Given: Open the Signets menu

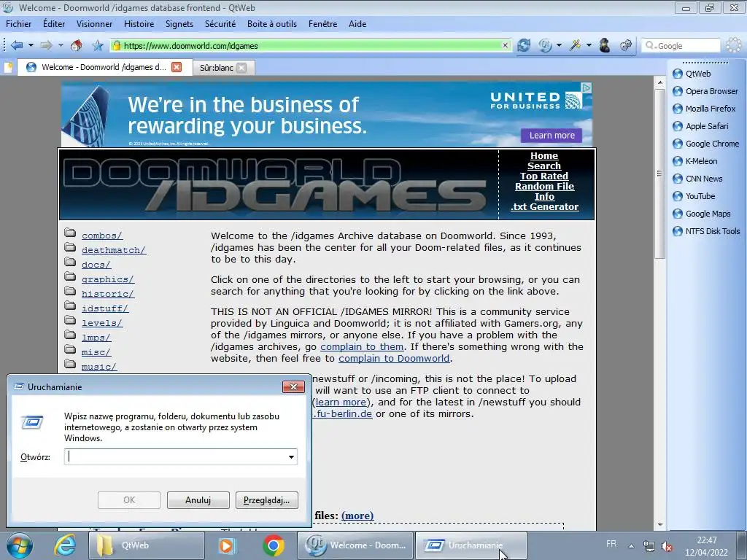Looking at the screenshot, I should click(x=179, y=24).
